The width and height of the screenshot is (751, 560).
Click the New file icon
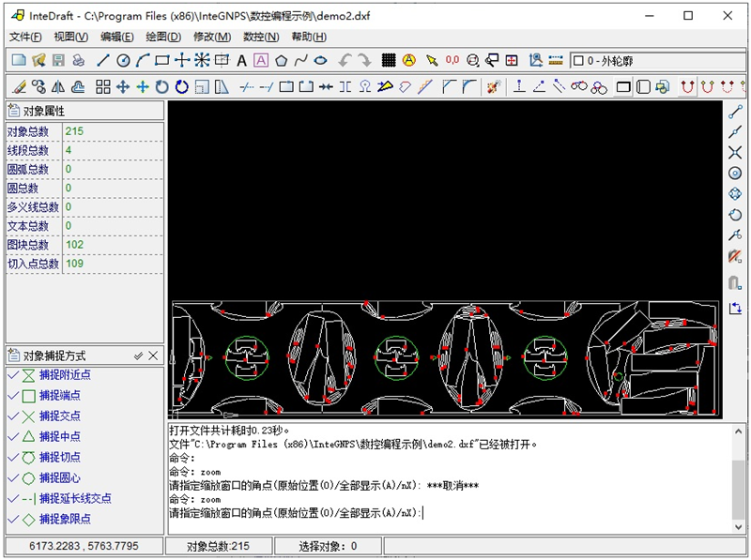19,60
